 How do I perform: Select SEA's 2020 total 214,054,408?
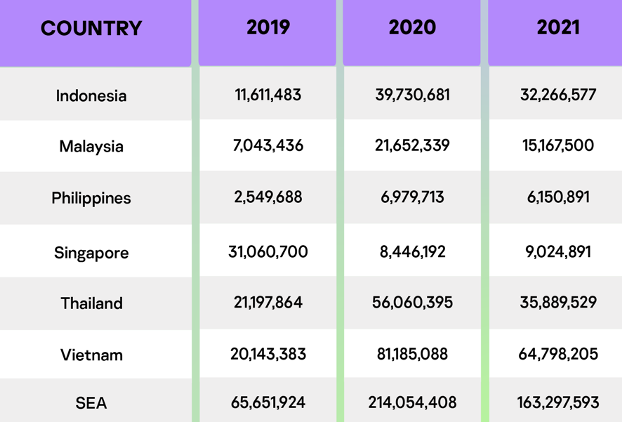tap(412, 404)
